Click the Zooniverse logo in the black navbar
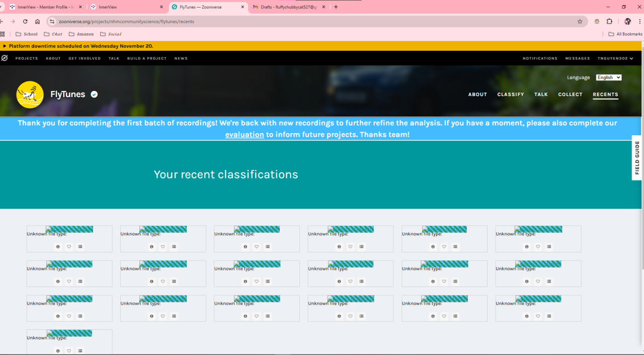This screenshot has width=644, height=355. (x=5, y=58)
